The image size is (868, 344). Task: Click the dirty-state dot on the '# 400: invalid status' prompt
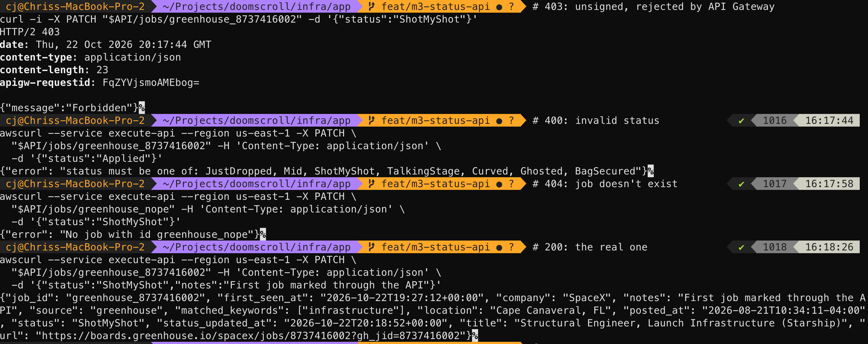pos(499,121)
